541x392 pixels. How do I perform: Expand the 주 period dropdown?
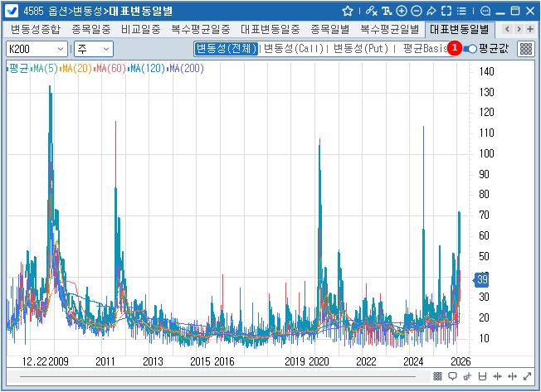(94, 49)
